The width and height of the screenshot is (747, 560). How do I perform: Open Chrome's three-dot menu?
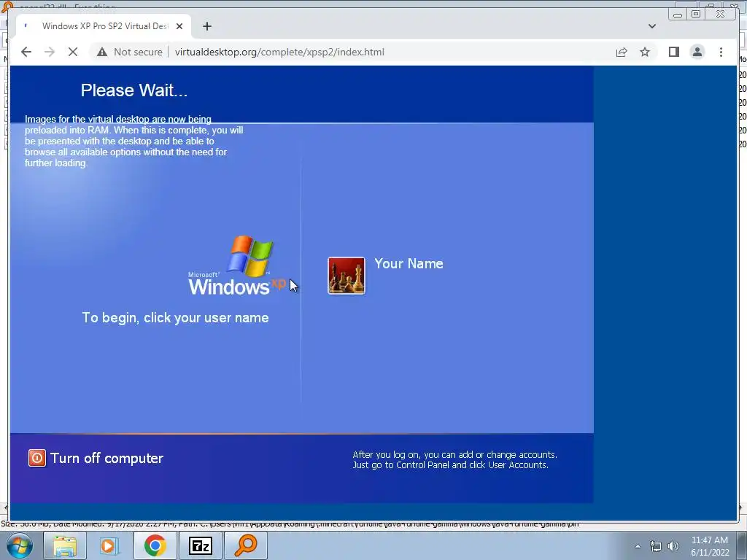point(721,52)
